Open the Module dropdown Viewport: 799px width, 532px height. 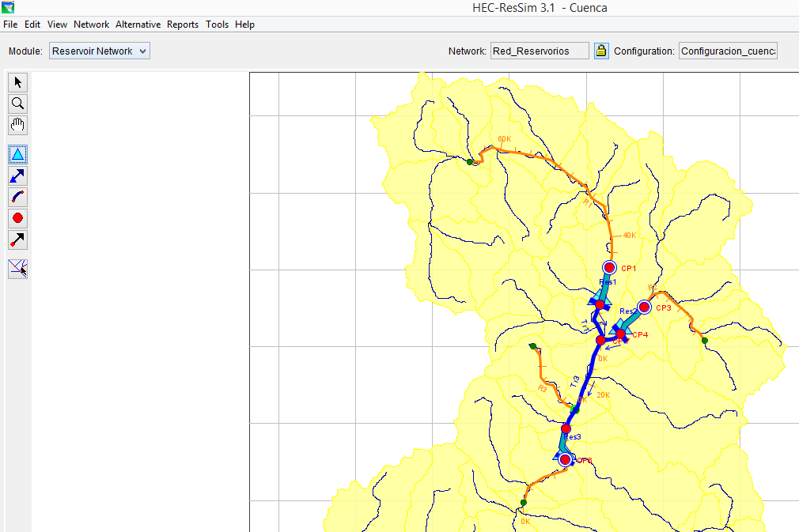100,51
